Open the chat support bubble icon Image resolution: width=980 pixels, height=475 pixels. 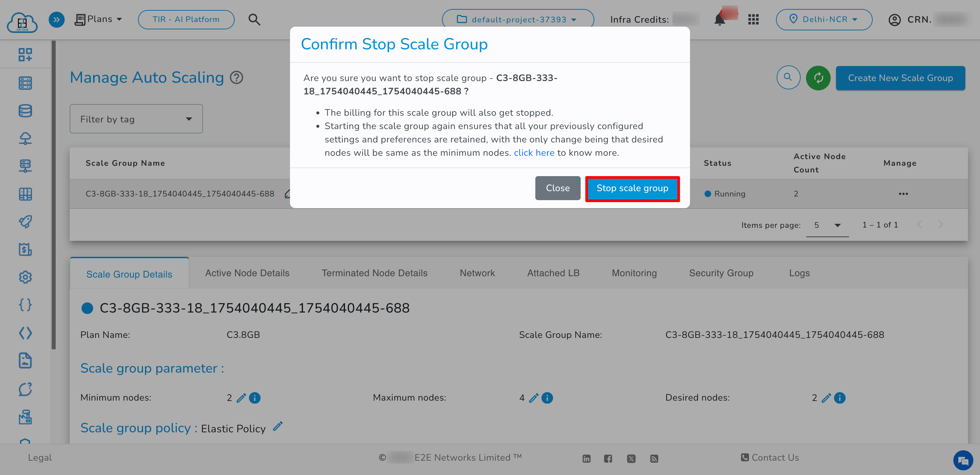click(963, 461)
